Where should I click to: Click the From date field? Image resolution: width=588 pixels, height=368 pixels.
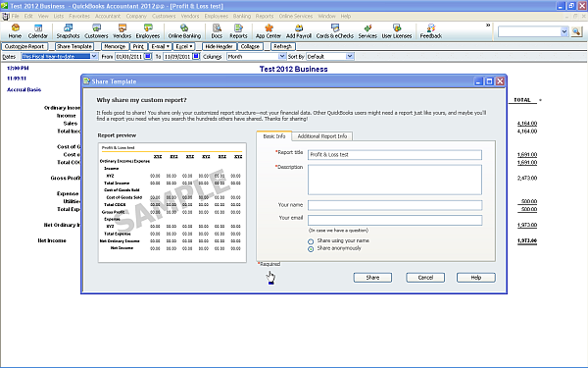[128, 56]
